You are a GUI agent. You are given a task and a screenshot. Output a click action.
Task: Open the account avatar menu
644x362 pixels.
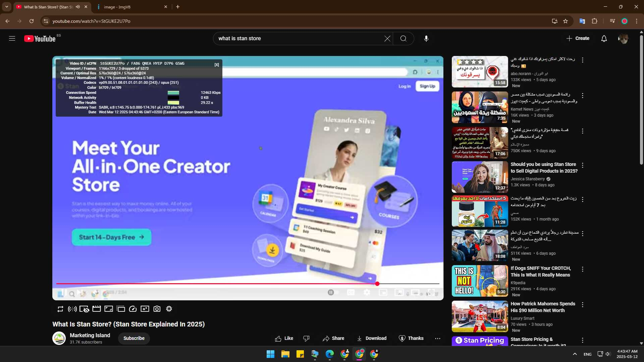pos(623,39)
